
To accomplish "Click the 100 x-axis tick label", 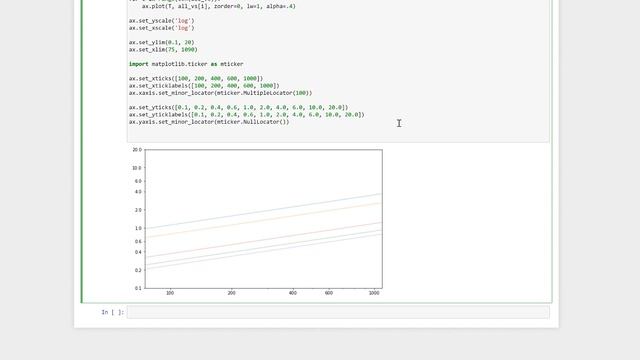I will tap(170, 293).
